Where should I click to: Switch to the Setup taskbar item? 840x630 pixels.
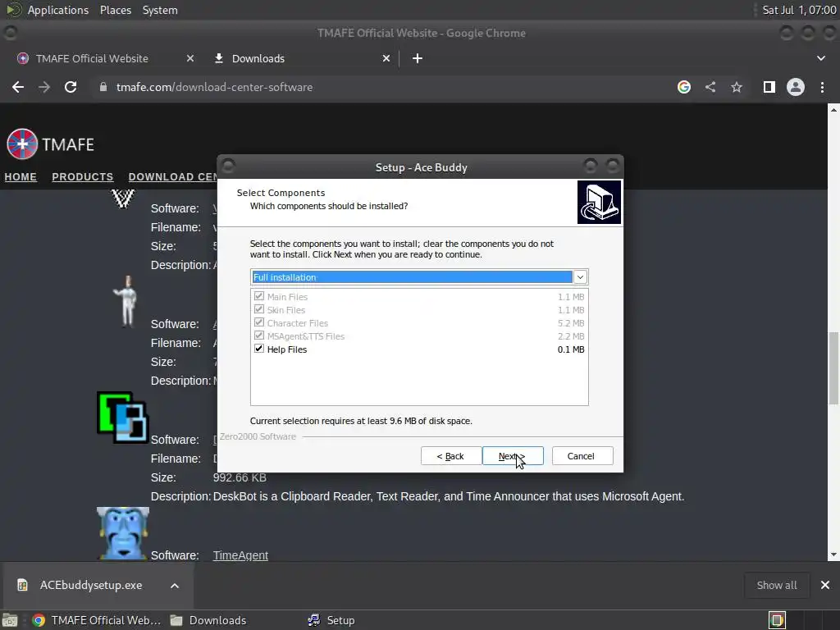tap(331, 620)
